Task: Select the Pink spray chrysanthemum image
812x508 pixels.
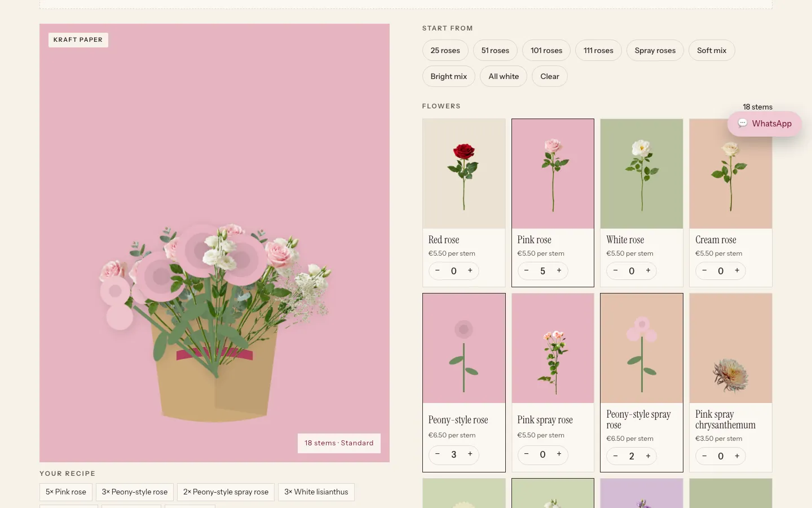Action: [731, 348]
